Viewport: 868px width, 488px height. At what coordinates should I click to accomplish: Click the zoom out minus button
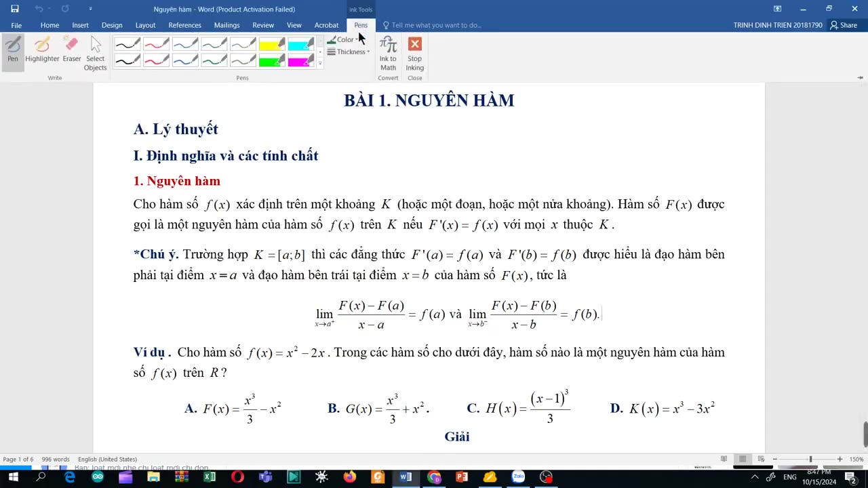[x=774, y=459]
